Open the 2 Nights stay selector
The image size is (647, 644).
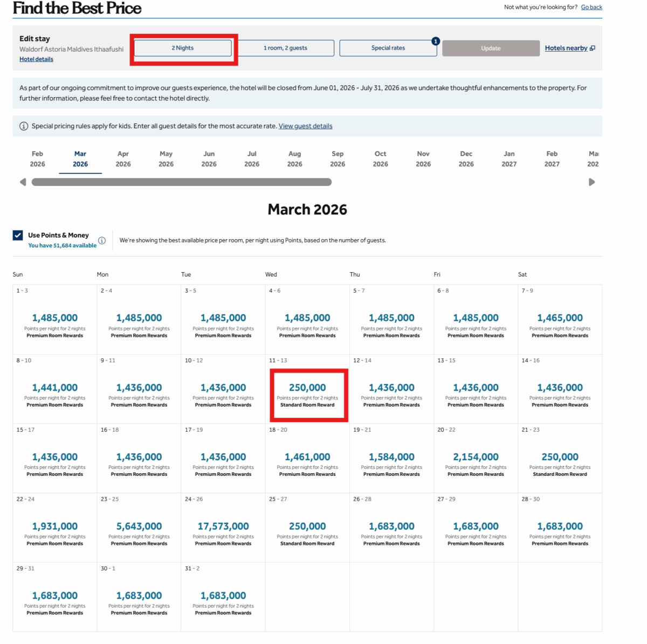pyautogui.click(x=183, y=48)
